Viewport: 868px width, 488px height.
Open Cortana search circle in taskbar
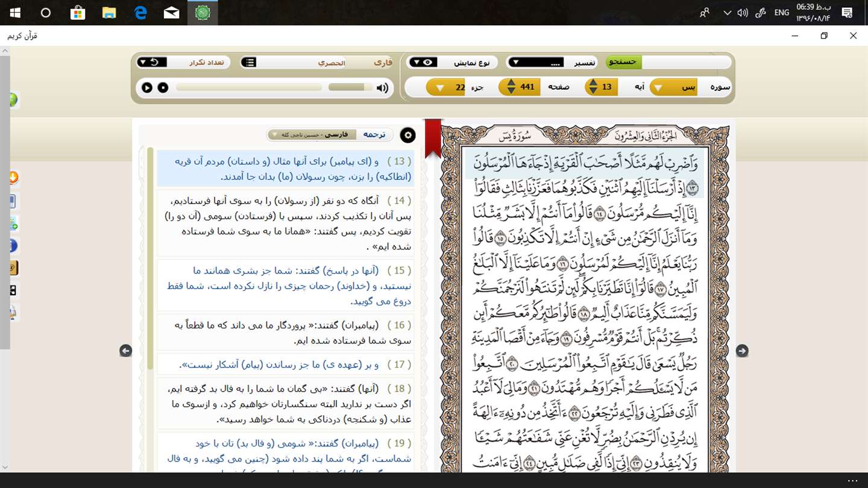(46, 13)
